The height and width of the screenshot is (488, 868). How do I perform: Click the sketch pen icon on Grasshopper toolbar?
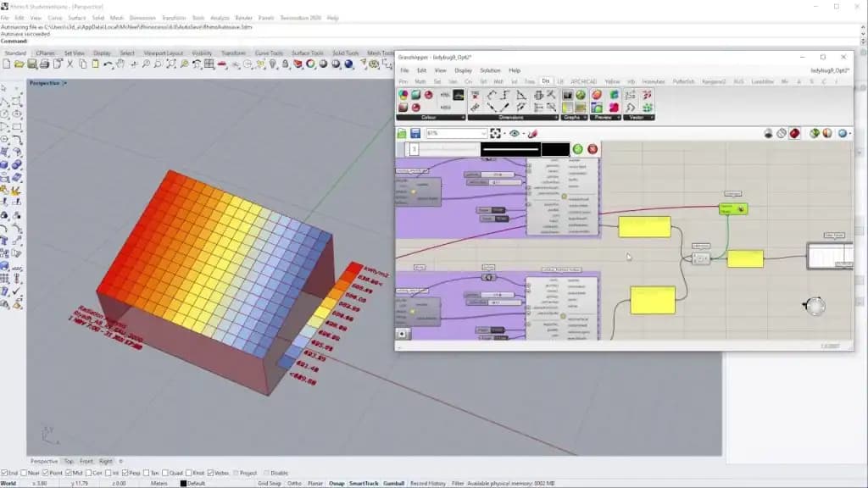(x=532, y=133)
